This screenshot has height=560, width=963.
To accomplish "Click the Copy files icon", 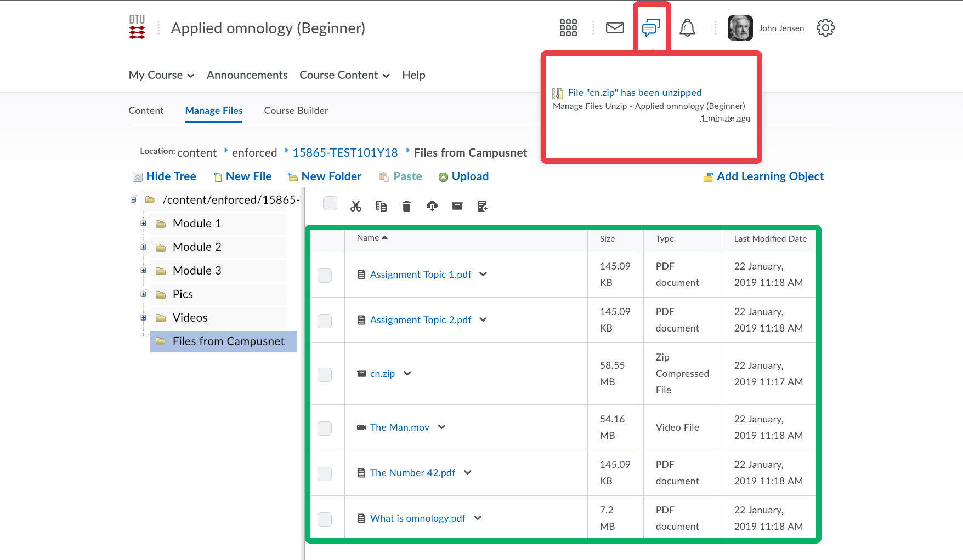I will tap(381, 206).
